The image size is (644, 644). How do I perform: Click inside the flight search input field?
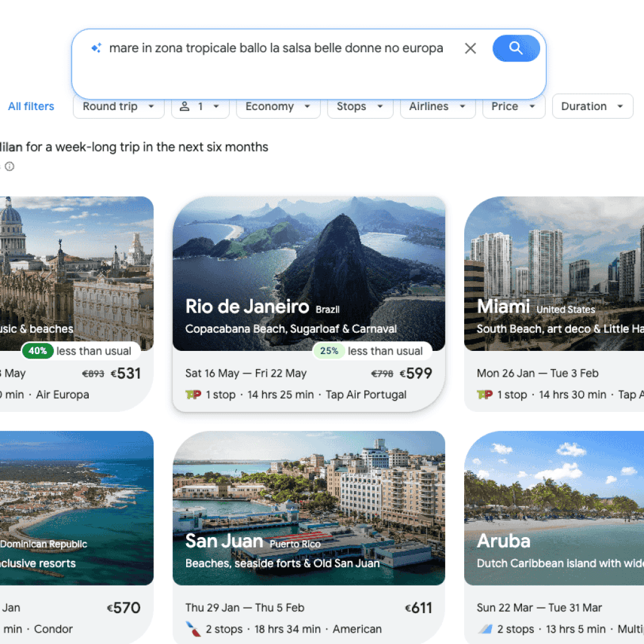277,48
